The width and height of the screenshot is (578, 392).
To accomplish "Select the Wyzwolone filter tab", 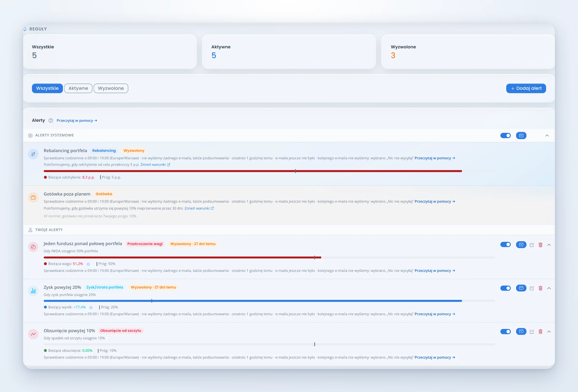I will (x=111, y=88).
